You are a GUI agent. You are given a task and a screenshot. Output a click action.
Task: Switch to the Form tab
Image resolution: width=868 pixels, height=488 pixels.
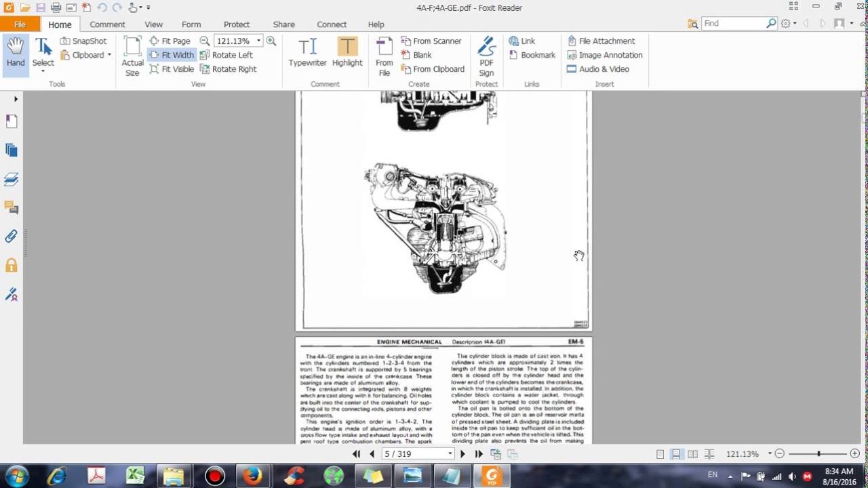tap(191, 24)
